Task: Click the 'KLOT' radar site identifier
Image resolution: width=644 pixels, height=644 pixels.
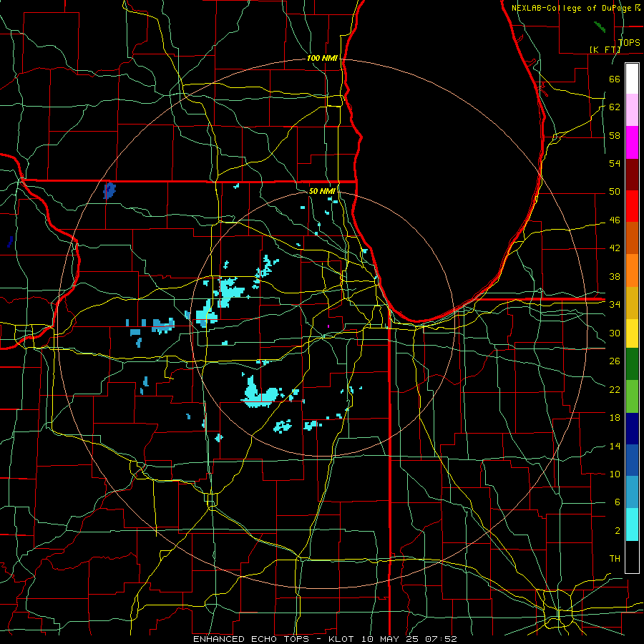Action: 343,639
